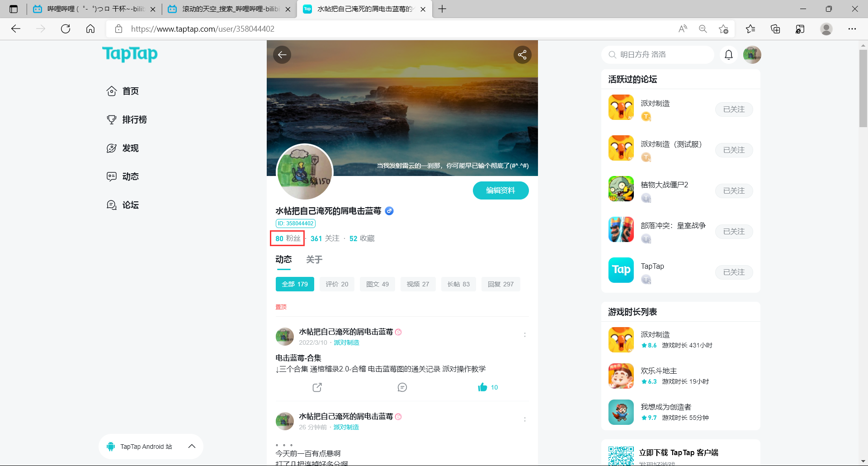This screenshot has height=466, width=868.
Task: Open the 动态 feed in sidebar
Action: coord(123,176)
